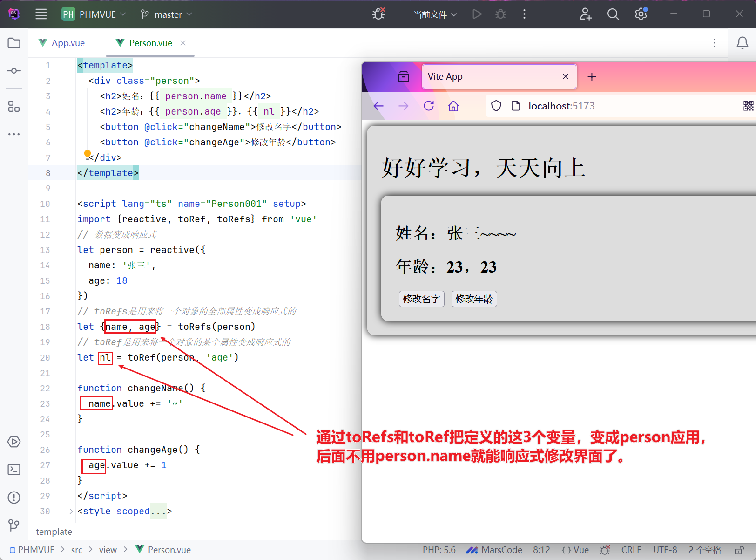This screenshot has height=560, width=756.
Task: Click the template breadcrumb in editor footer
Action: click(54, 532)
